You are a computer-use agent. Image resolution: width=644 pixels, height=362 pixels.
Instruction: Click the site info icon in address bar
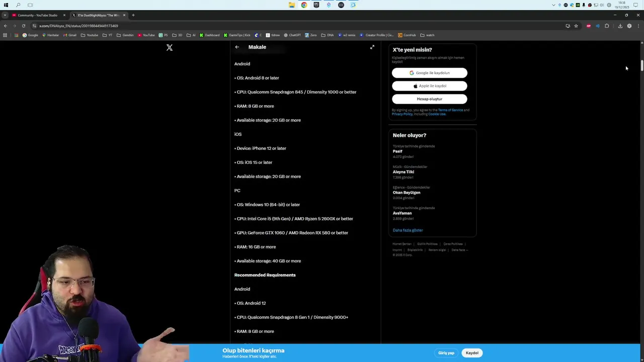[34, 26]
